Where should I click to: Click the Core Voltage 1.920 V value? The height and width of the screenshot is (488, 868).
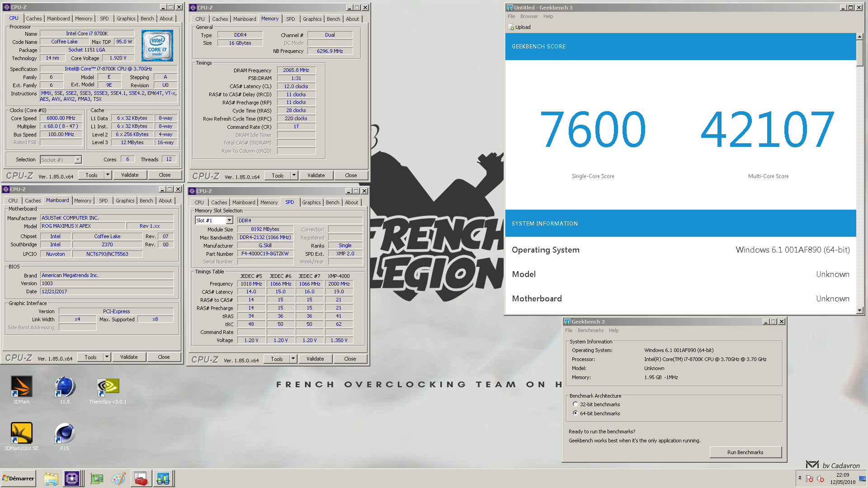[x=118, y=58]
